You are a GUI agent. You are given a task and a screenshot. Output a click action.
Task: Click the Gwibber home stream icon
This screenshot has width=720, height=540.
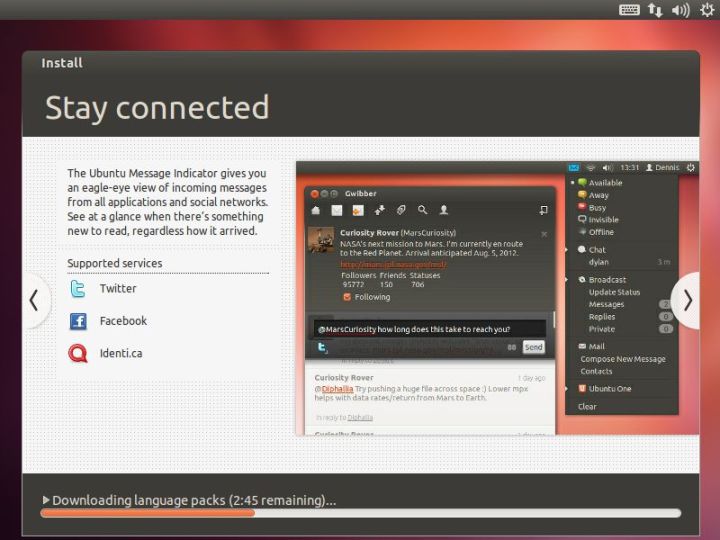tap(315, 210)
